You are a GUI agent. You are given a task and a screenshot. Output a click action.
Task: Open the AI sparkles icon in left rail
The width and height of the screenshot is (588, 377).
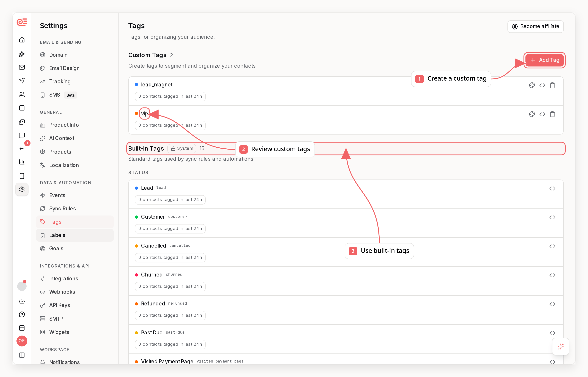click(22, 54)
